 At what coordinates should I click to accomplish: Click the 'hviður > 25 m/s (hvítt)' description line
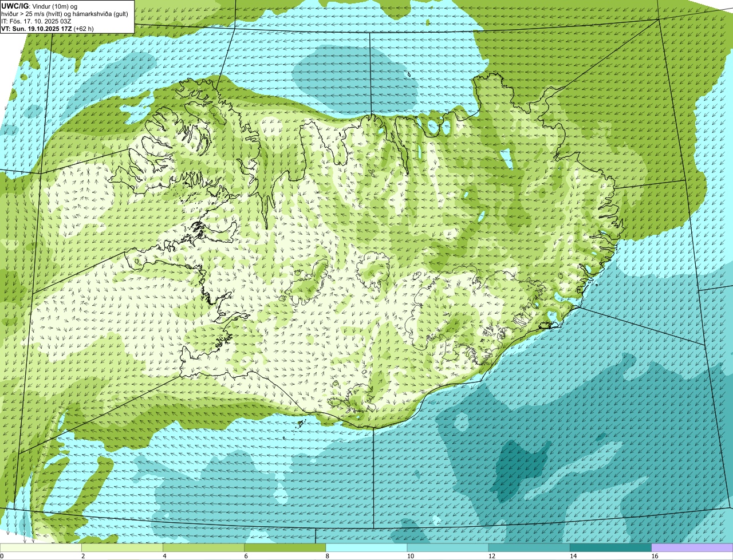pos(65,13)
